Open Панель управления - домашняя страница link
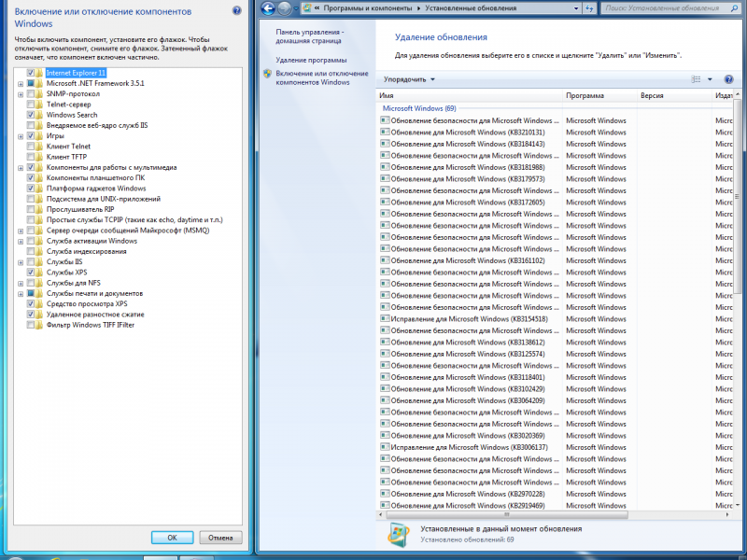747x560 pixels. pos(310,36)
